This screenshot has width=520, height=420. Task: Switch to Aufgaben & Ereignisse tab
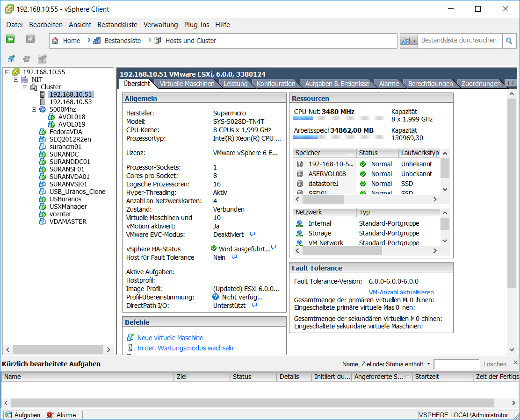[x=337, y=84]
